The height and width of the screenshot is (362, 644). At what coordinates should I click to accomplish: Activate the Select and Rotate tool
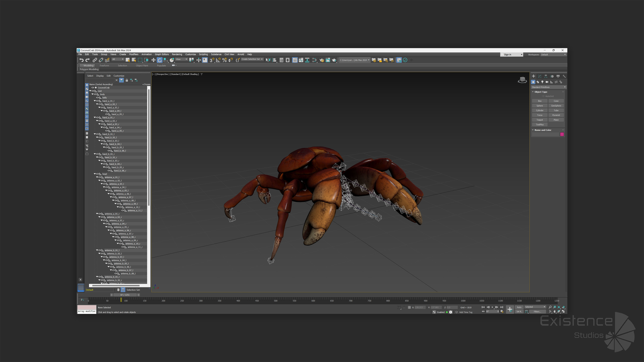click(x=159, y=60)
